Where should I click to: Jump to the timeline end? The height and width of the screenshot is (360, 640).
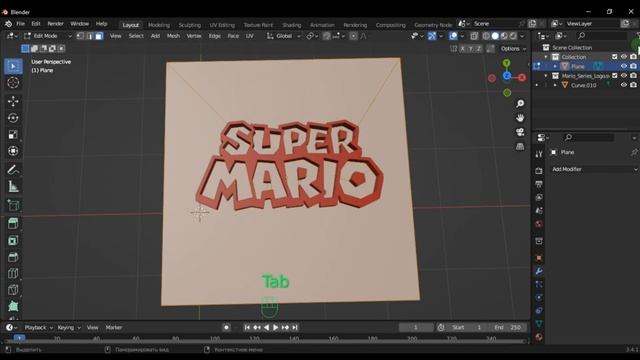(295, 327)
